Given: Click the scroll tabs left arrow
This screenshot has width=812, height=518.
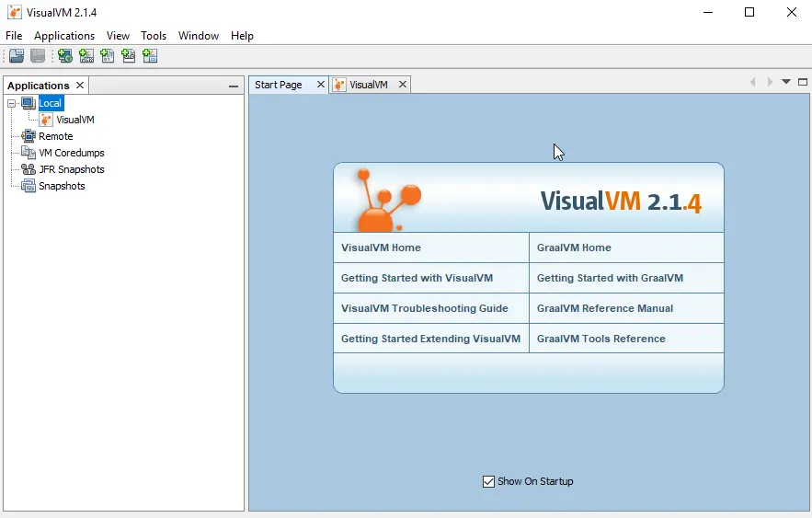Looking at the screenshot, I should [753, 82].
